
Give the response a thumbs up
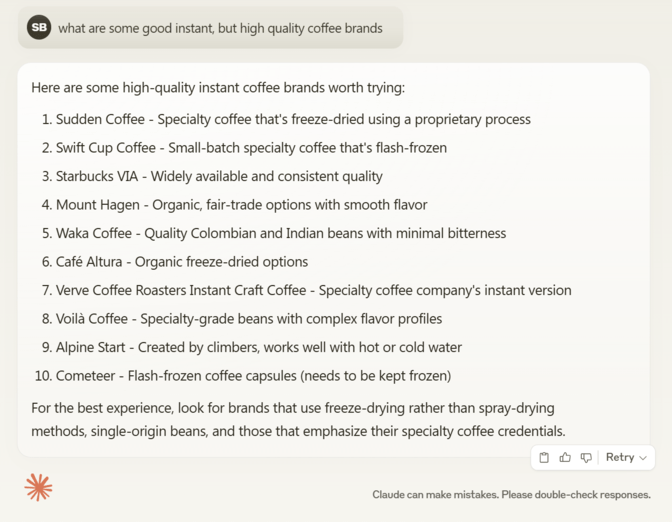[x=565, y=457]
